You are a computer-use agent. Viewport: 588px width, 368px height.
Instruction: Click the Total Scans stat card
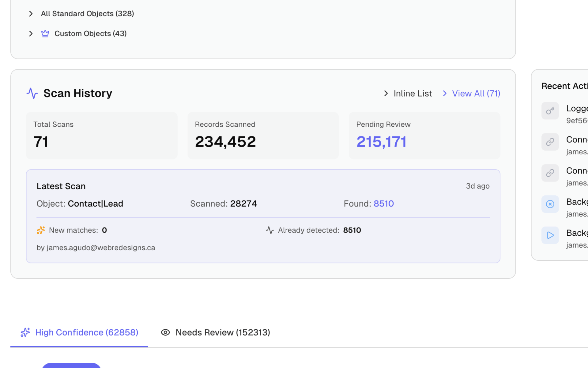tap(101, 135)
